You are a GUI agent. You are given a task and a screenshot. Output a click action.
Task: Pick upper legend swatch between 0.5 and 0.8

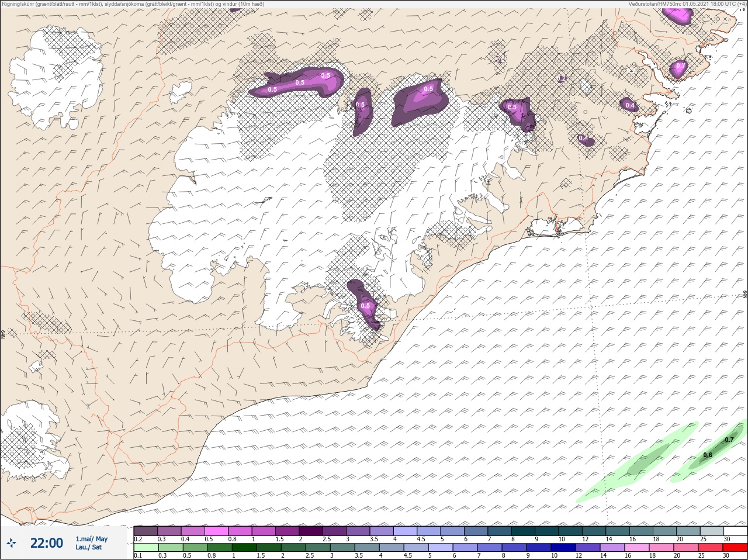(x=216, y=531)
